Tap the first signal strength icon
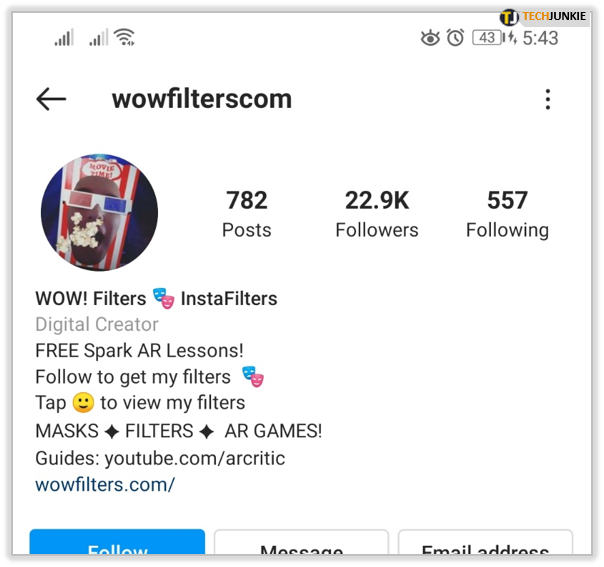This screenshot has height=567, width=604. 64,37
